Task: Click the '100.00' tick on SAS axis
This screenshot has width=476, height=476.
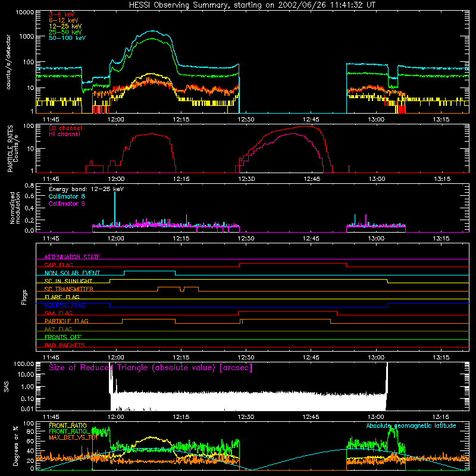Action: [x=24, y=364]
